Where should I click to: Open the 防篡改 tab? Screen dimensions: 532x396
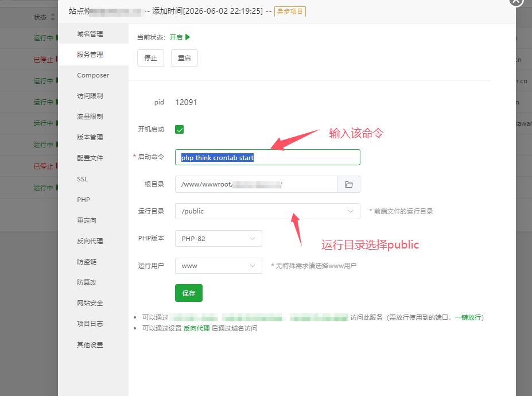pyautogui.click(x=87, y=283)
